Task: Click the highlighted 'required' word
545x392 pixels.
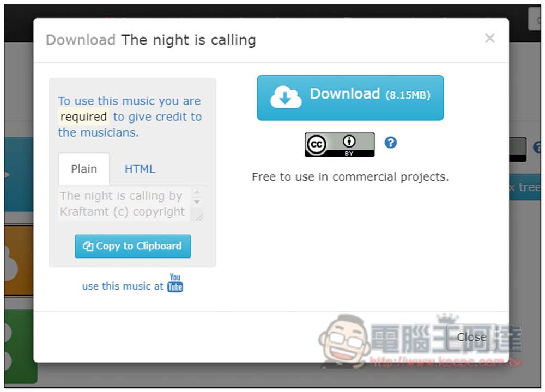Action: pyautogui.click(x=83, y=117)
